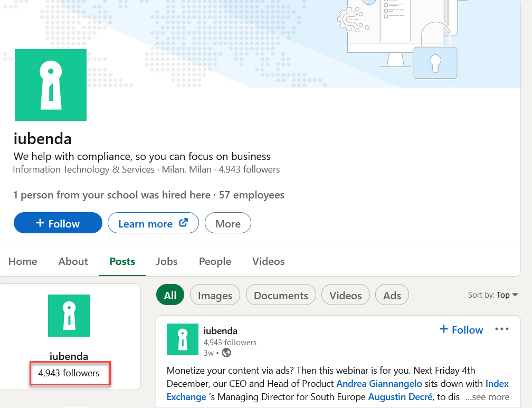This screenshot has width=532, height=408.
Task: Select the All posts filter
Action: [170, 295]
